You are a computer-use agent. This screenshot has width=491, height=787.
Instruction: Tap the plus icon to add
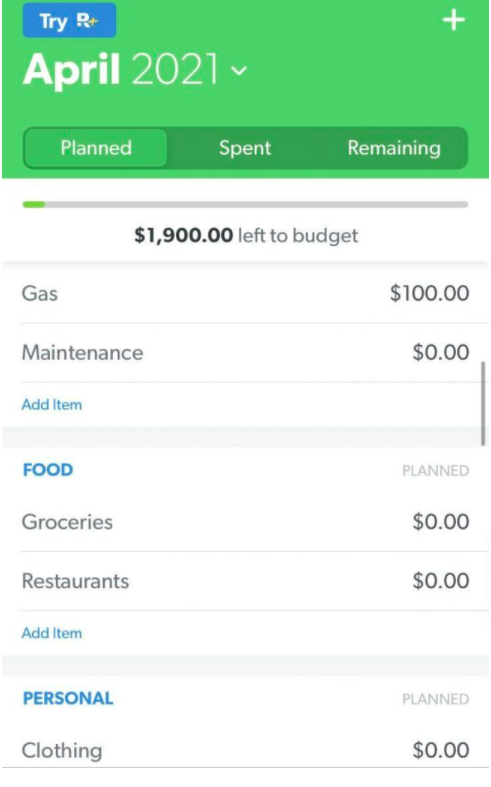tap(453, 21)
